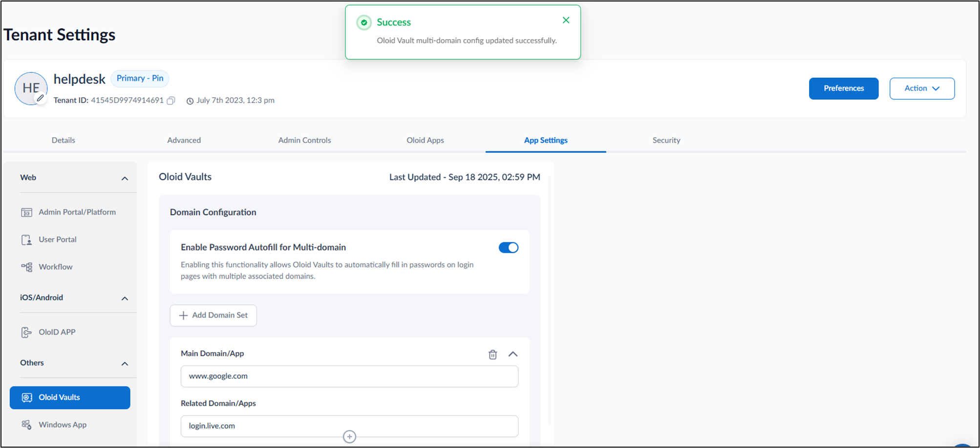Click the Oloid Vaults safe icon
The width and height of the screenshot is (980, 448).
coord(27,398)
